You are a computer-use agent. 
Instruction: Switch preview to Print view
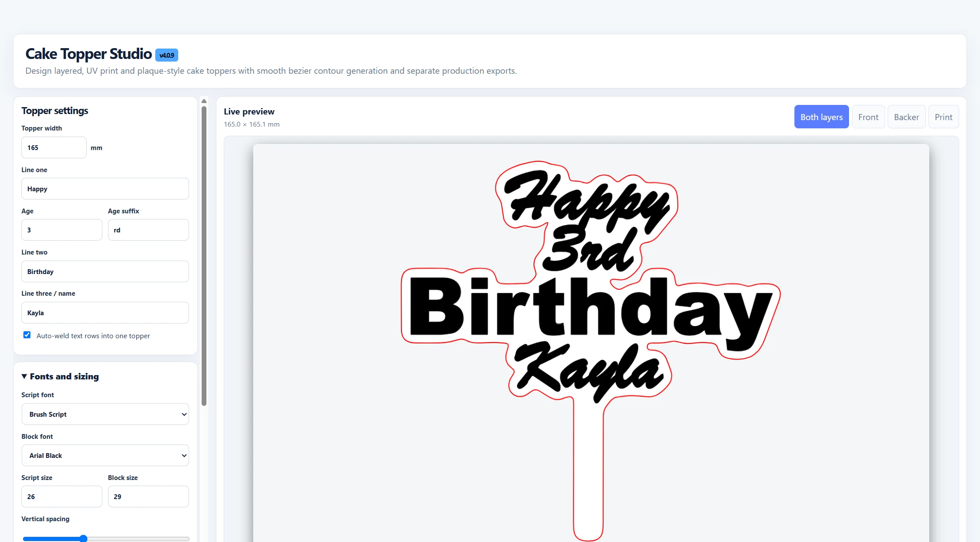[x=943, y=117]
